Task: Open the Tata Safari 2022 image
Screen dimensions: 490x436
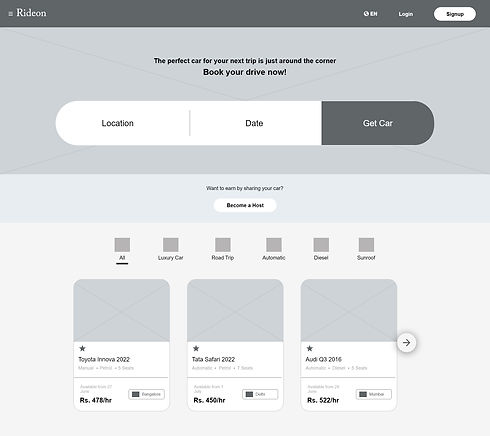Action: (x=235, y=310)
